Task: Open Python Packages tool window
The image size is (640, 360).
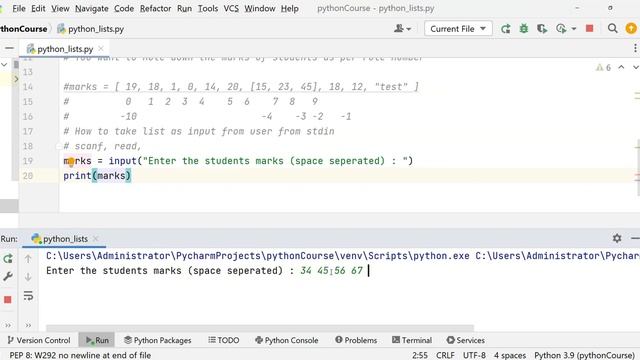Action: pyautogui.click(x=158, y=340)
